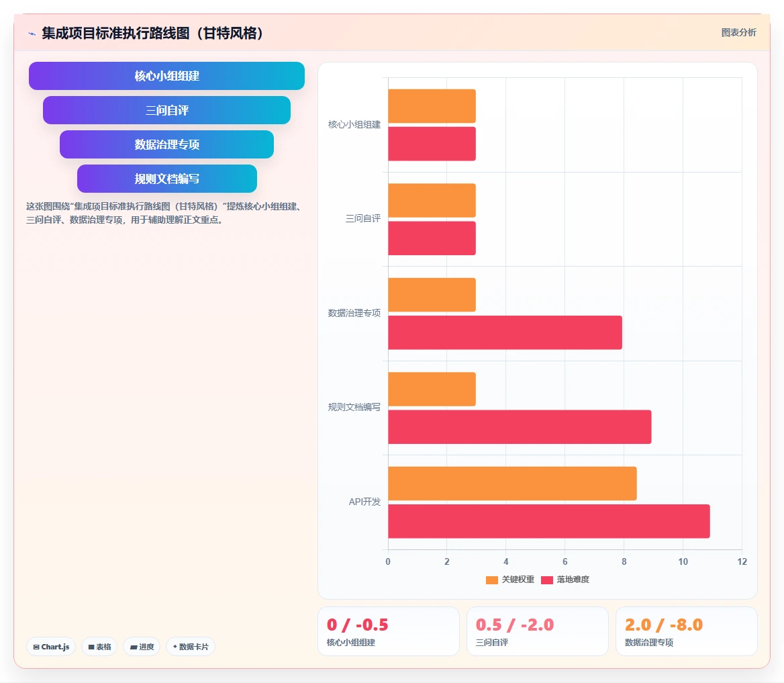Image resolution: width=784 pixels, height=683 pixels.
Task: Click the orange API开发 关键权重 bar
Action: (513, 484)
